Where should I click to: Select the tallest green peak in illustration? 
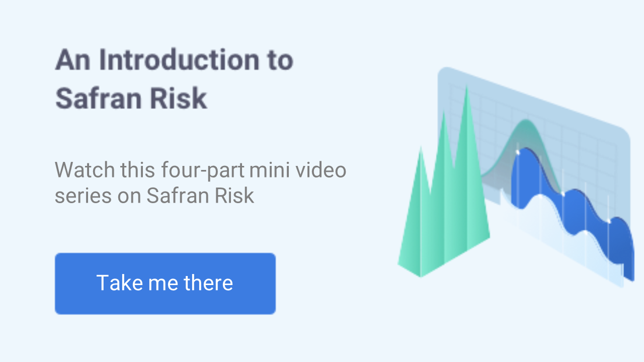(x=467, y=131)
